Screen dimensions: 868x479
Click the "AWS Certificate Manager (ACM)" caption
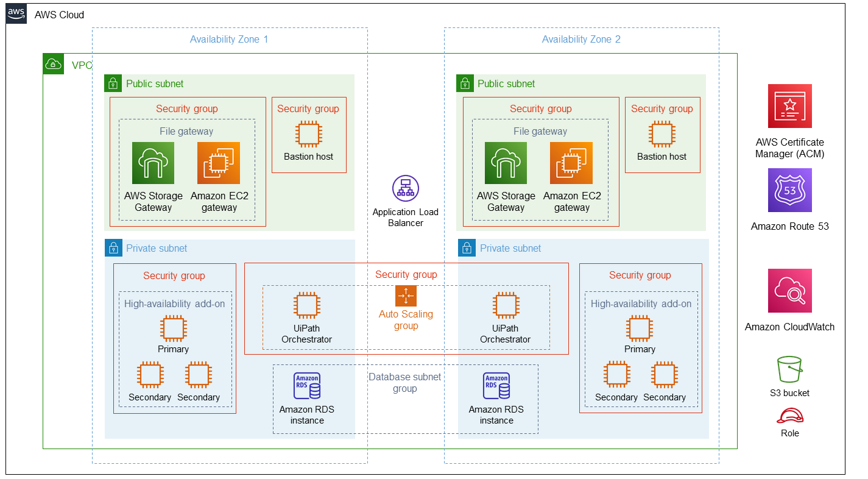(789, 148)
